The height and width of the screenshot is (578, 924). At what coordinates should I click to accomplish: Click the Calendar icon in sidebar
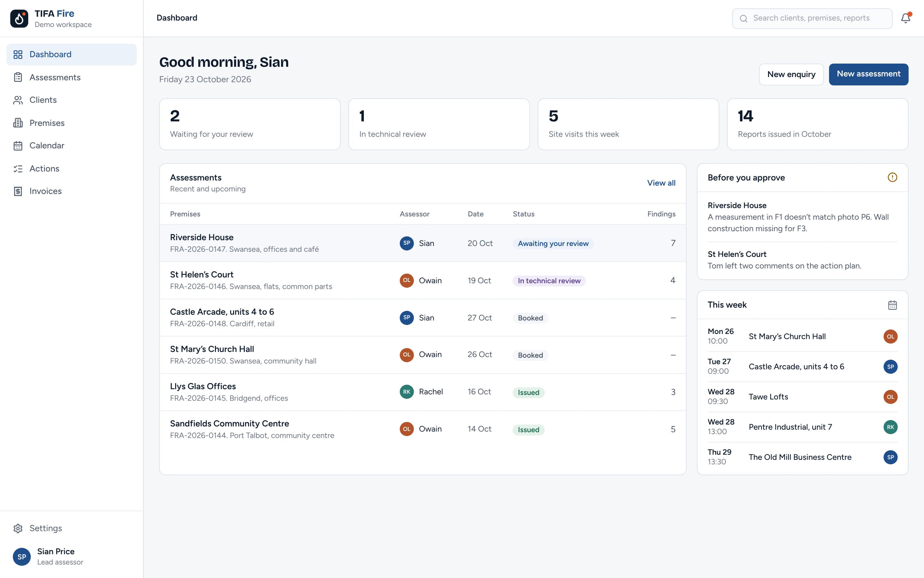coord(18,146)
